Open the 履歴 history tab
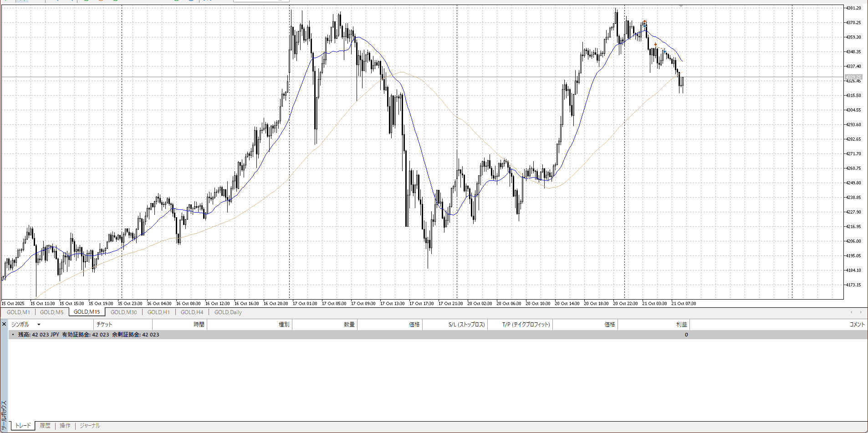 45,426
